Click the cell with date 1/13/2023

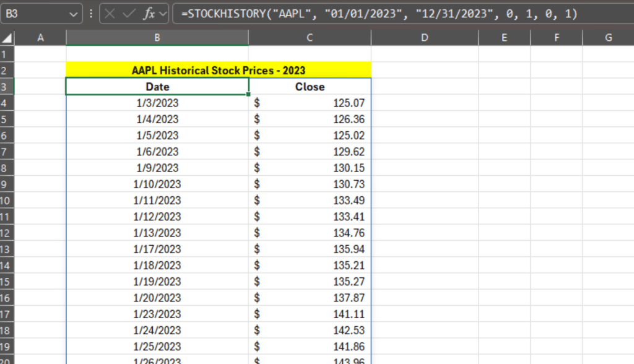coord(157,233)
